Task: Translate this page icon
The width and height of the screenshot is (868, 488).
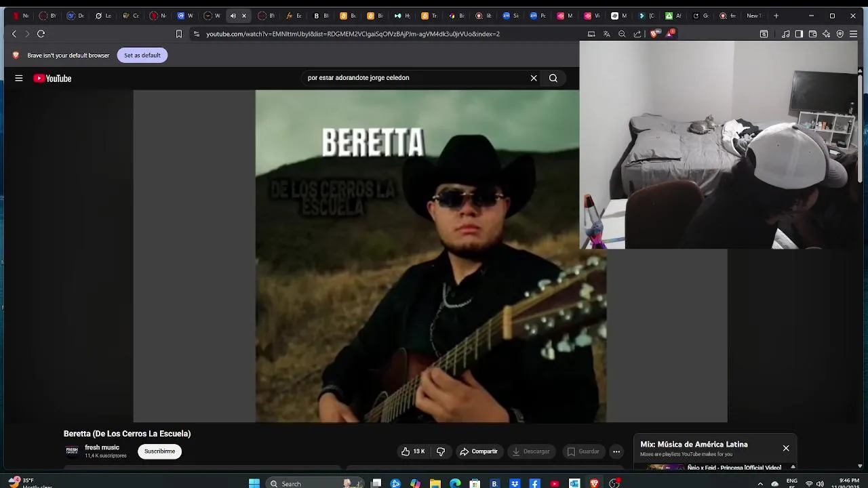Action: 607,34
